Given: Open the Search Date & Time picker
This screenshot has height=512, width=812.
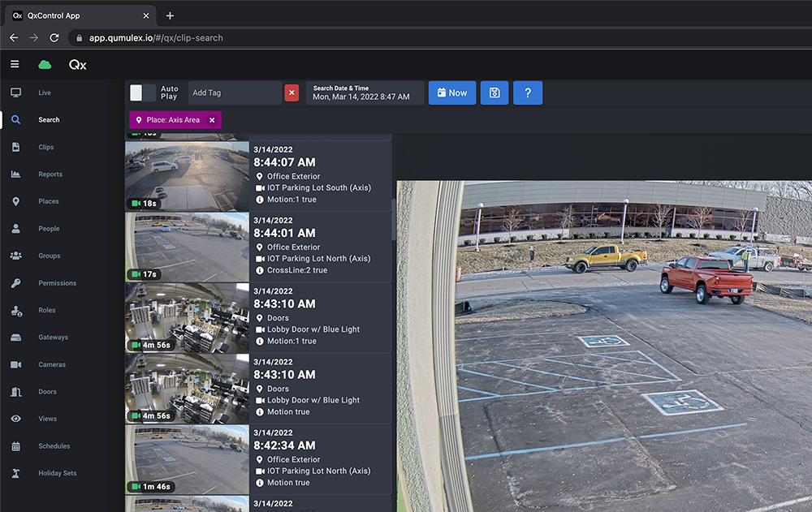Looking at the screenshot, I should pos(365,93).
